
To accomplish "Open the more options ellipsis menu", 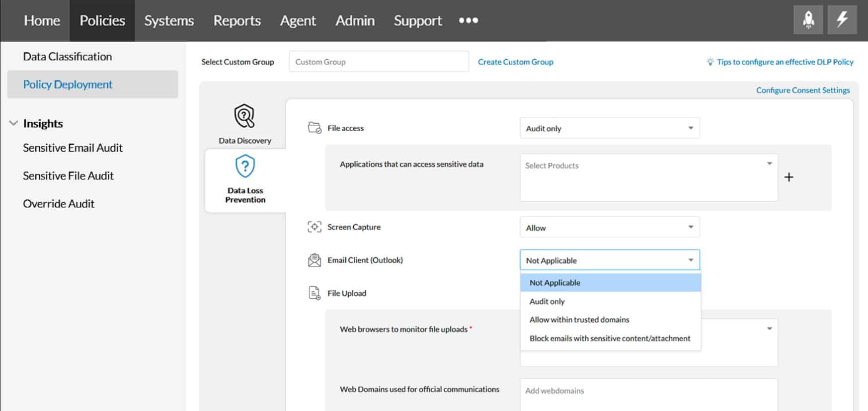I will click(468, 20).
